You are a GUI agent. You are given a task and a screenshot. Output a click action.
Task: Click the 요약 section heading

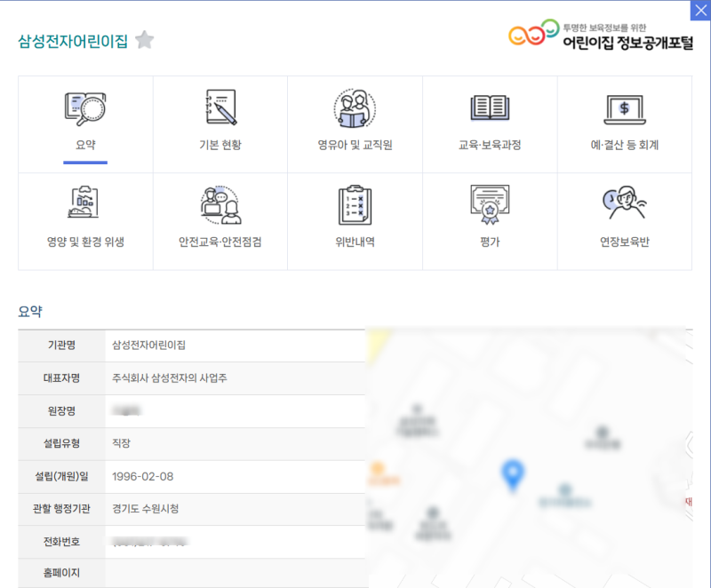[30, 311]
